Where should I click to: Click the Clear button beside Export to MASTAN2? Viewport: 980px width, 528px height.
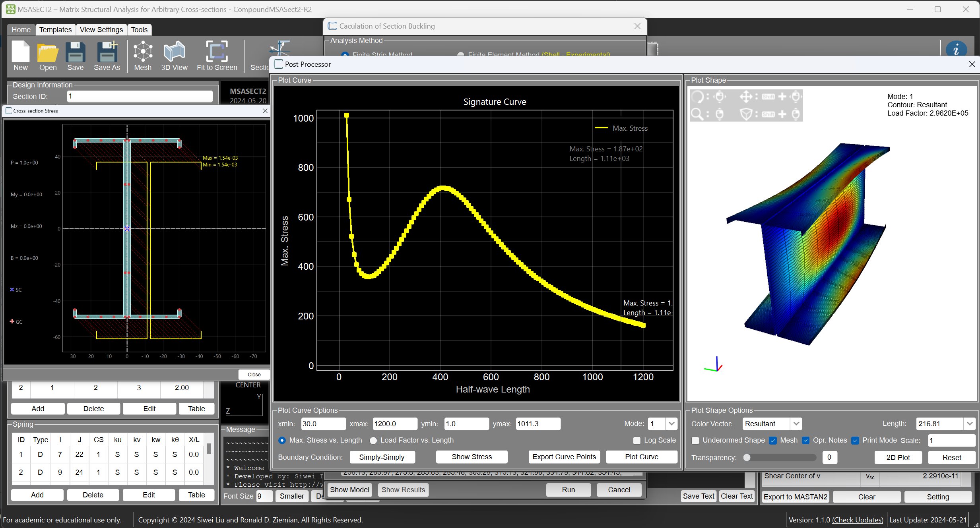pos(867,497)
